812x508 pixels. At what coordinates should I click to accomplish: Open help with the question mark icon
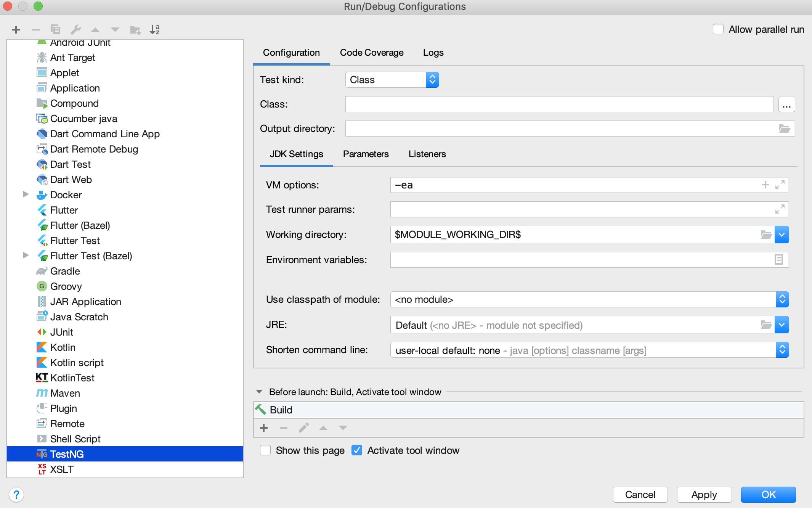(x=16, y=495)
